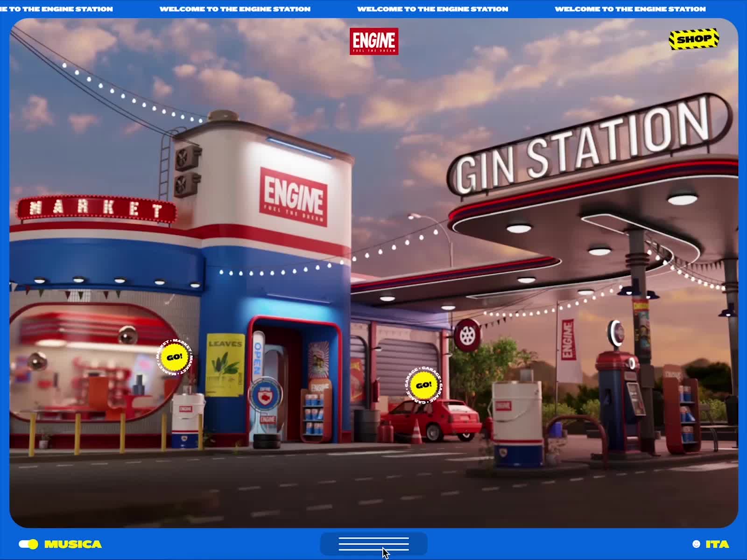Click the Engine sign on tower
The height and width of the screenshot is (560, 747).
pos(293,196)
